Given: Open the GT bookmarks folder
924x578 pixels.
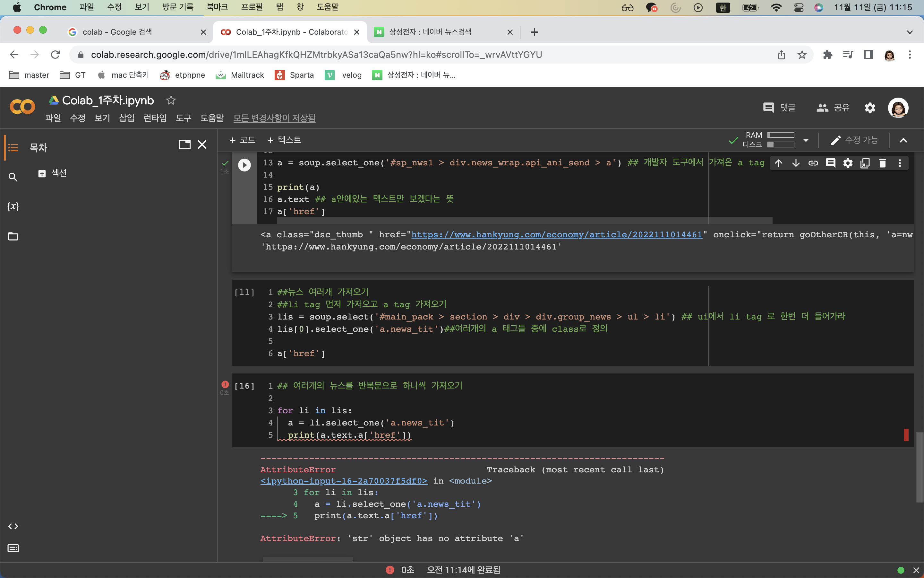Looking at the screenshot, I should click(x=73, y=75).
